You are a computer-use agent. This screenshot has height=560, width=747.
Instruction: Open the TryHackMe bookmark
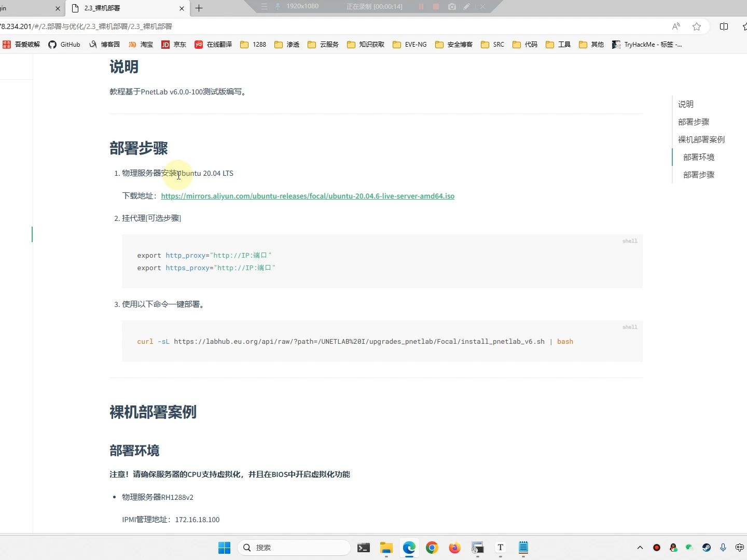(x=647, y=45)
